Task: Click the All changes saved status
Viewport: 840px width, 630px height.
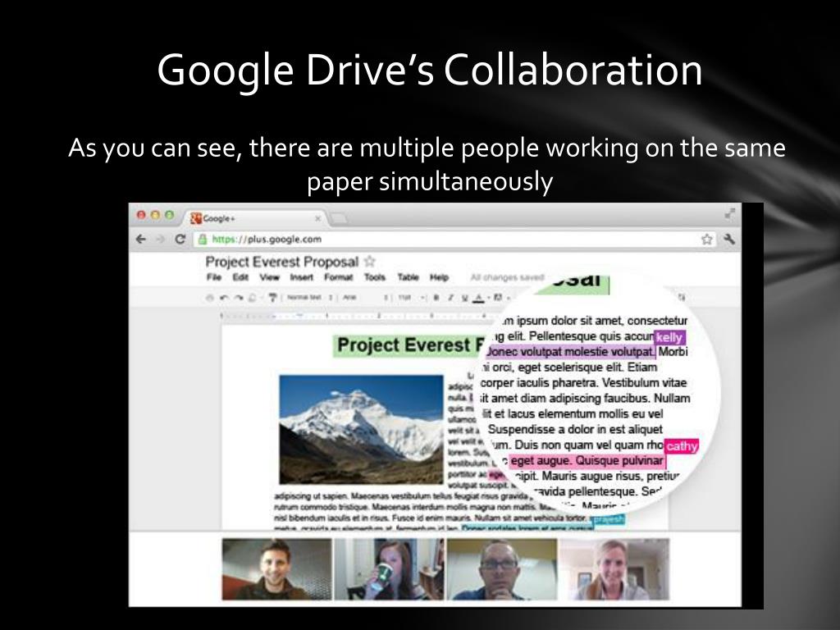Action: point(507,277)
